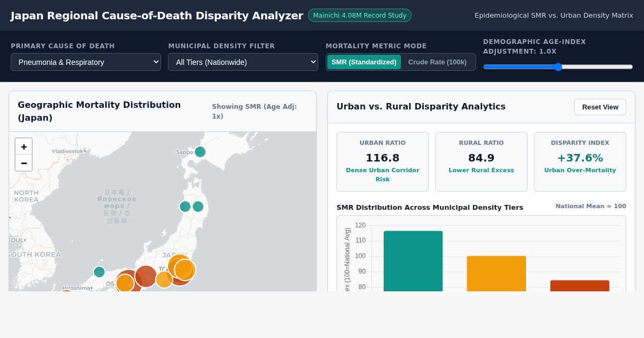
Task: Switch metric mode to Crude Rate (100k)
Action: point(437,62)
